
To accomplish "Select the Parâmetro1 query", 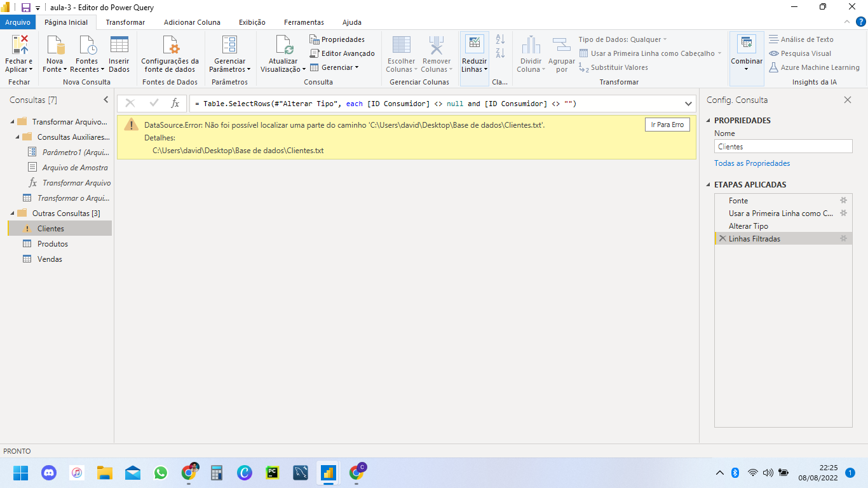I will (69, 152).
